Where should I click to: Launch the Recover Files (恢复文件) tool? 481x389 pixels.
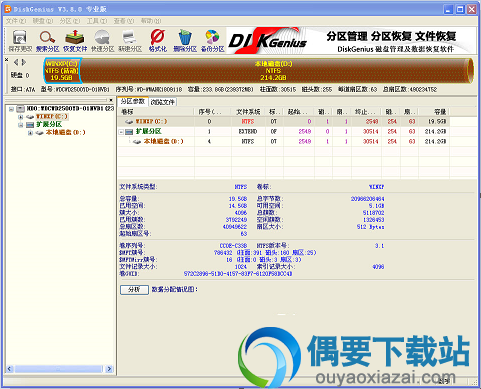[x=75, y=41]
